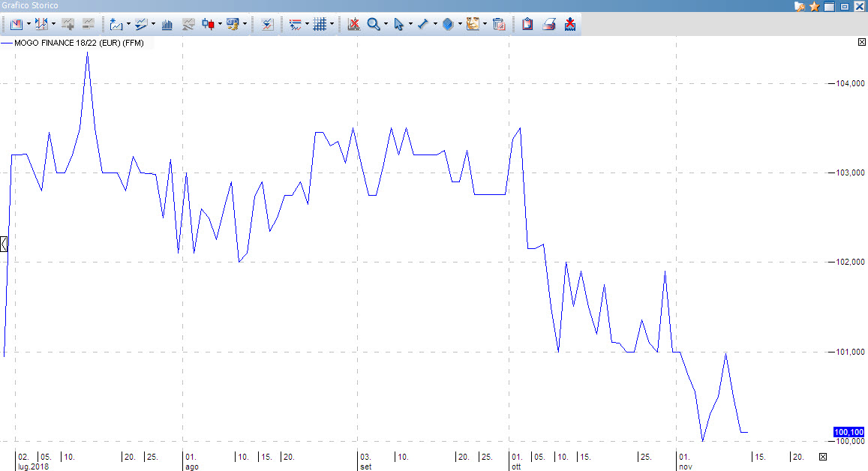Click the MOGO FINANCE 18/22 (EUR) (FFM) legend label
The width and height of the screenshot is (868, 471).
point(79,43)
